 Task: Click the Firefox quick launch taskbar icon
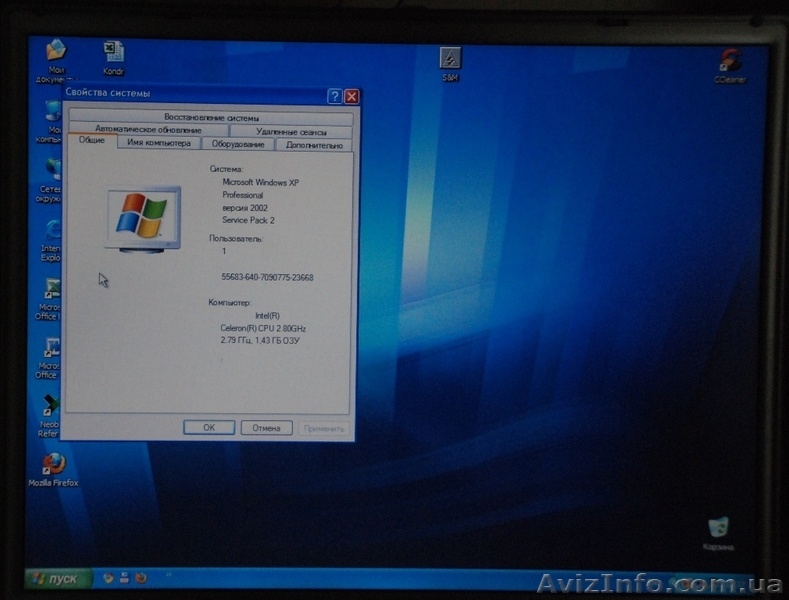pyautogui.click(x=141, y=578)
